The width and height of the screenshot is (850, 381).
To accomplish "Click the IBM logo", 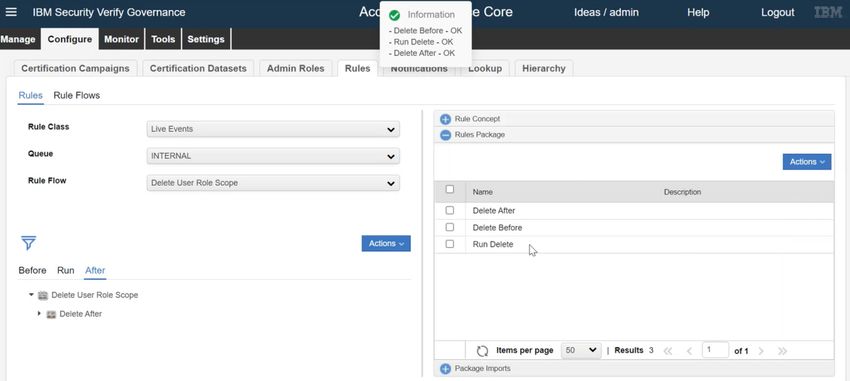I will tap(828, 12).
